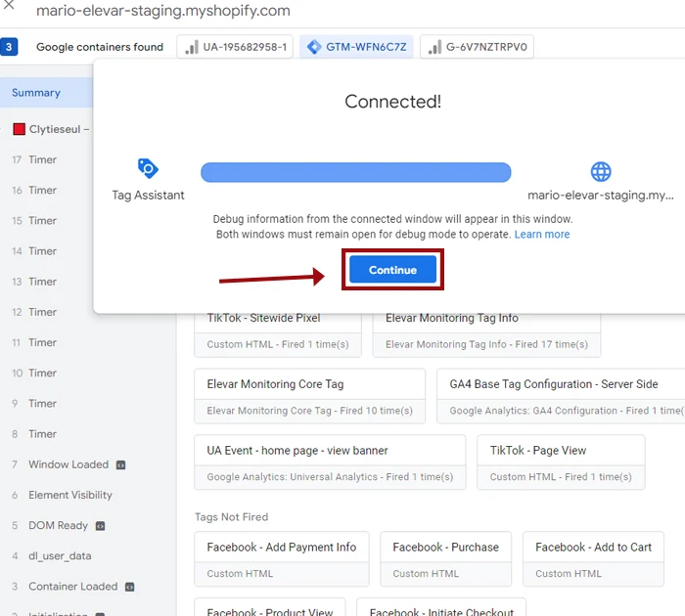Click the blue Continue button

[392, 270]
